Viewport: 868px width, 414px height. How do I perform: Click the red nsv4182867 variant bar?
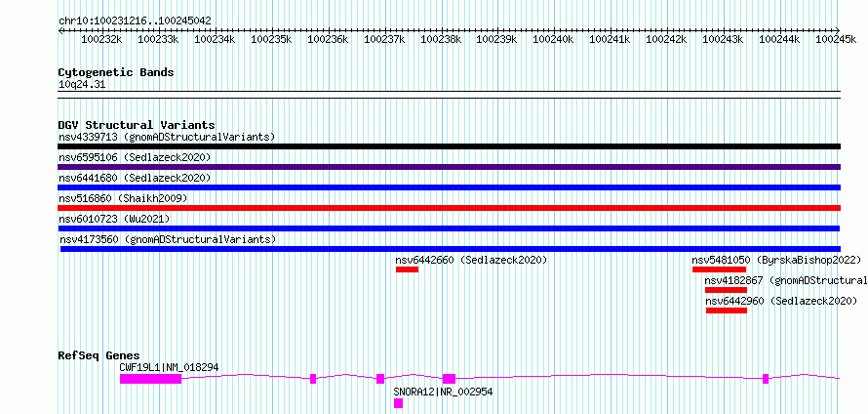coord(726,290)
